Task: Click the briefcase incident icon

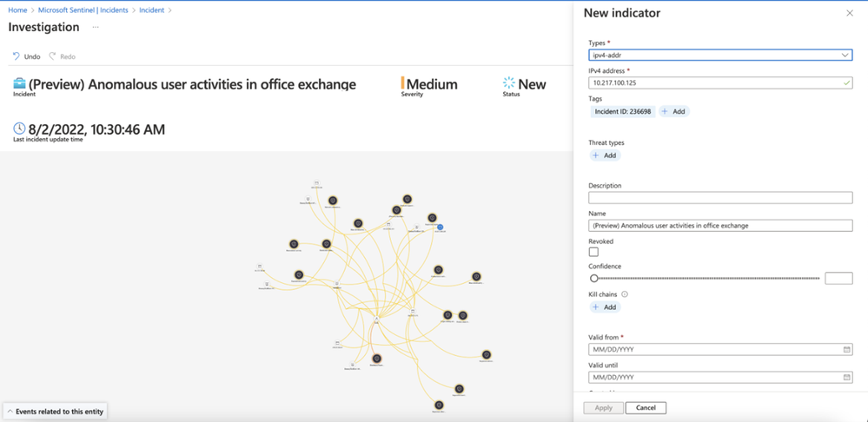Action: click(x=19, y=84)
